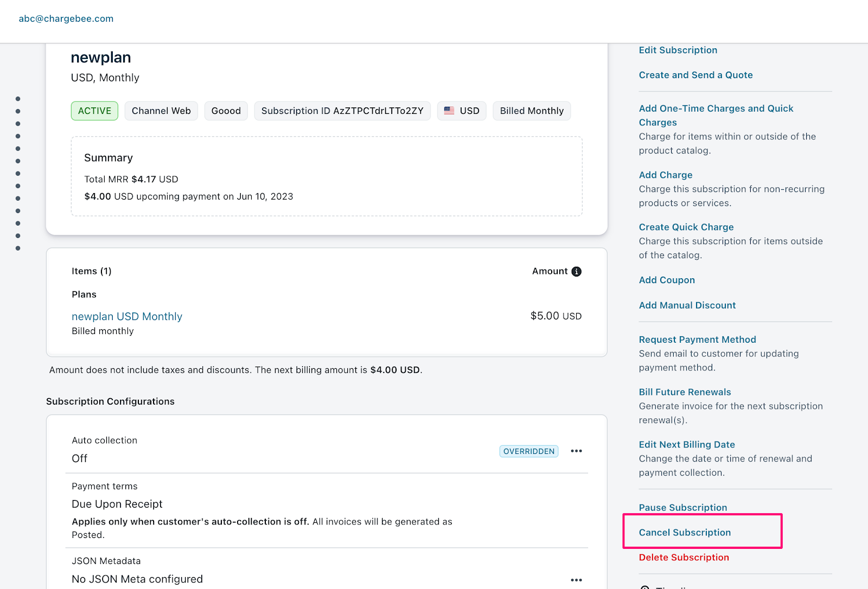
Task: Click the US flag icon beside USD
Action: 449,111
